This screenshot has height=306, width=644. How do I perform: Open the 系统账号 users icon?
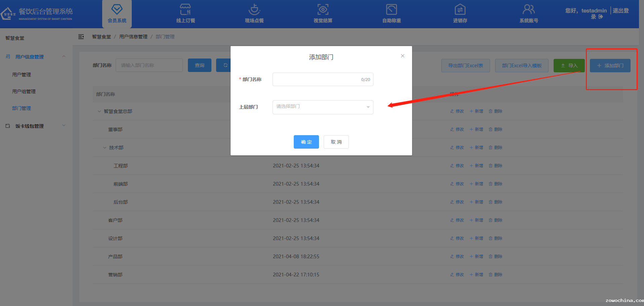pyautogui.click(x=528, y=9)
